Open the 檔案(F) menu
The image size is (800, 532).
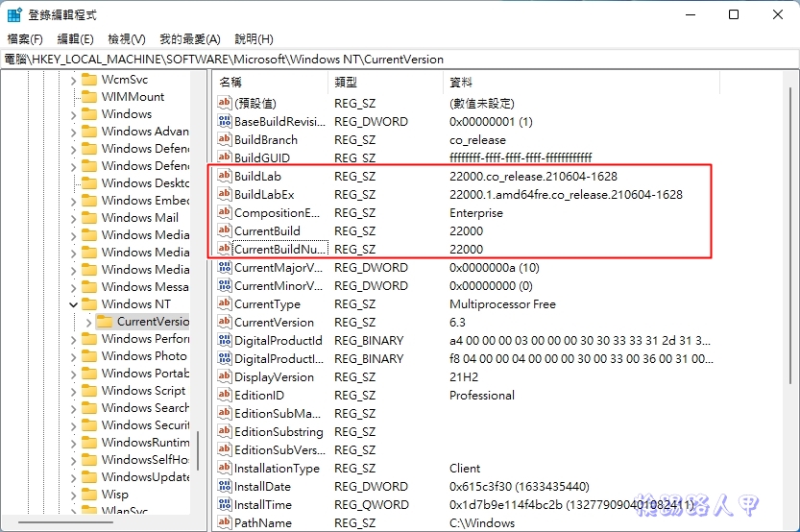pos(25,39)
